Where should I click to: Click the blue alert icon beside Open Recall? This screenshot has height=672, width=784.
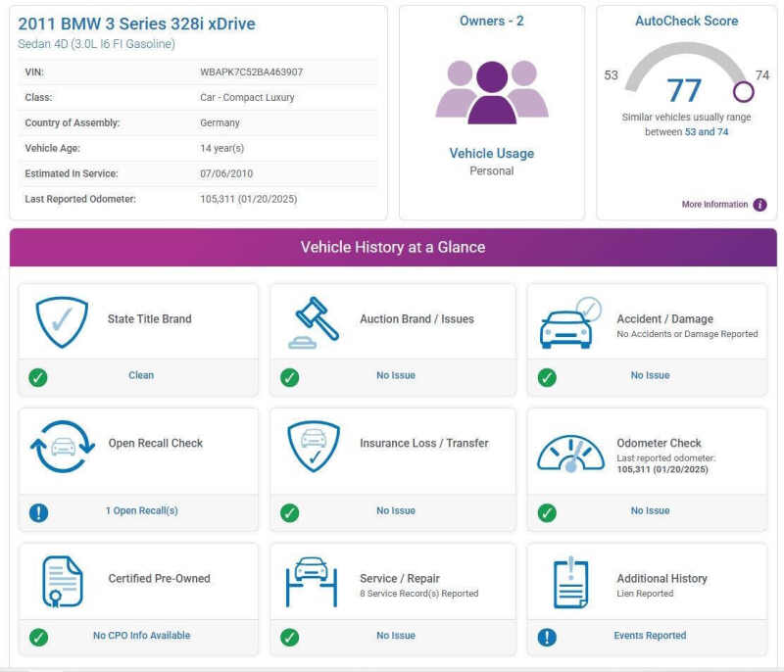[38, 511]
